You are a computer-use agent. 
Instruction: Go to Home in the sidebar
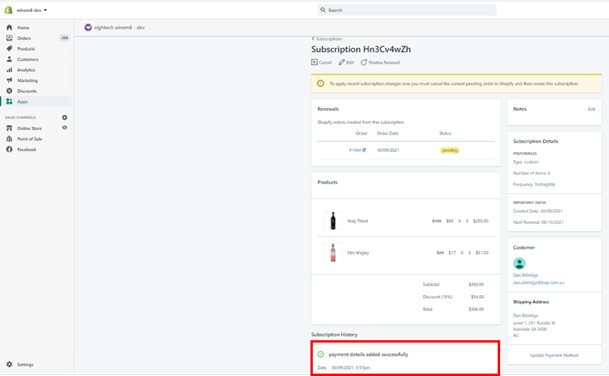click(23, 28)
